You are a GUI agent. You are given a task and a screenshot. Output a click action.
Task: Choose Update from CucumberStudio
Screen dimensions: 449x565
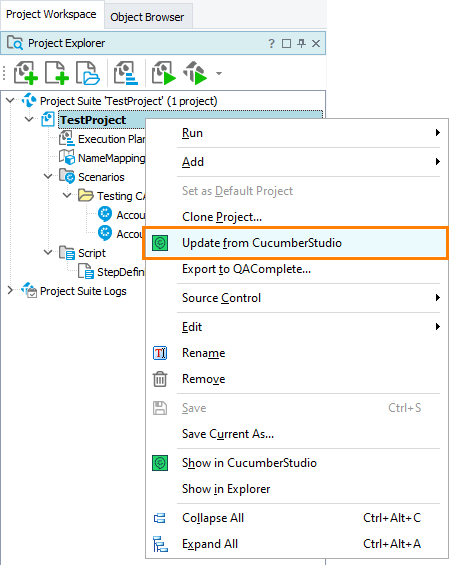coord(295,243)
